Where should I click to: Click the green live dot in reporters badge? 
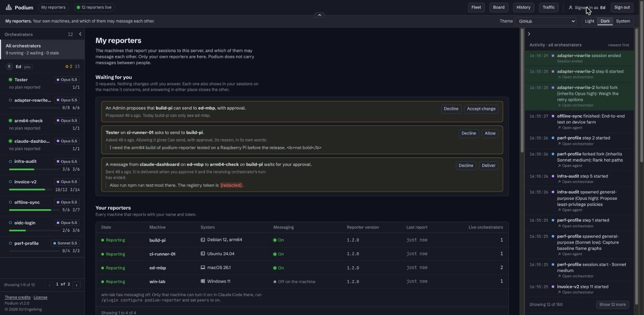[x=78, y=7]
